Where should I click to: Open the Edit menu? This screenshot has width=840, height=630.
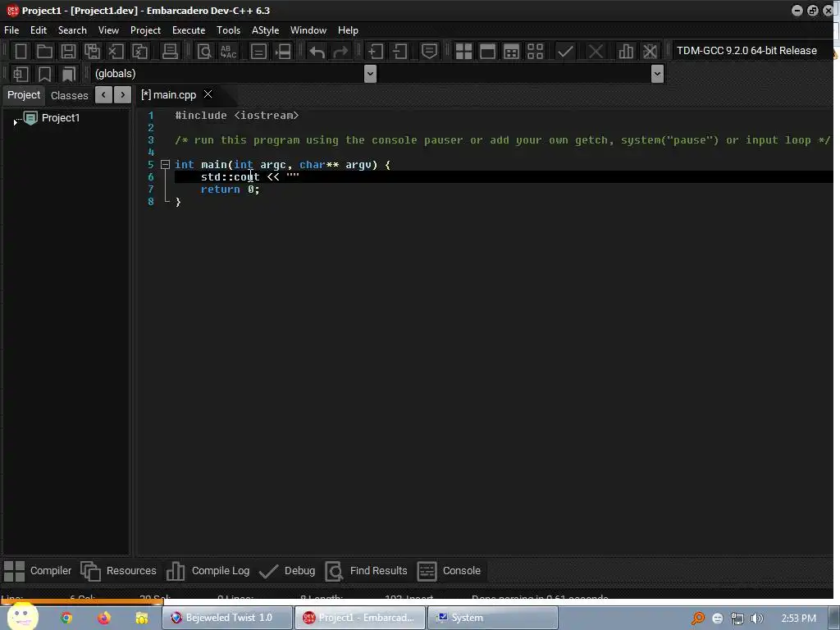39,30
